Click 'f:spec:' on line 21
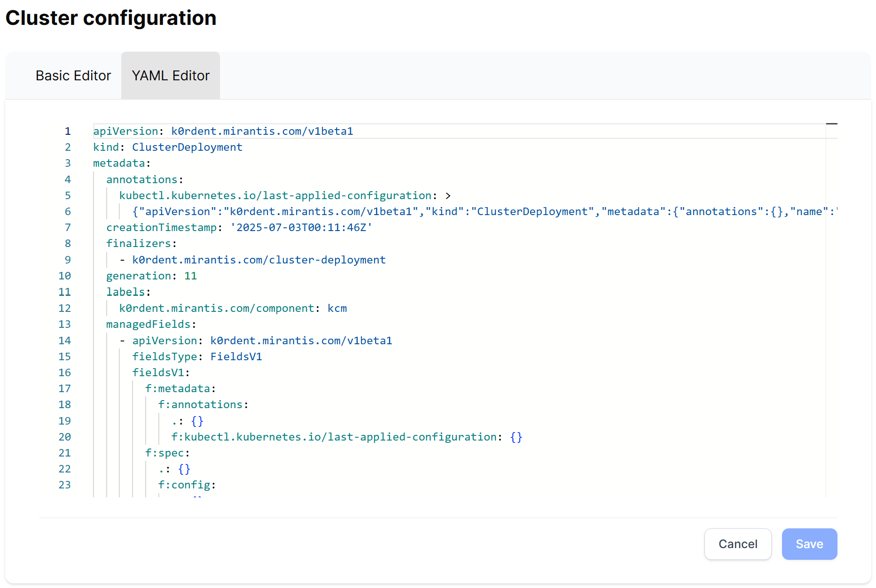 pos(167,453)
